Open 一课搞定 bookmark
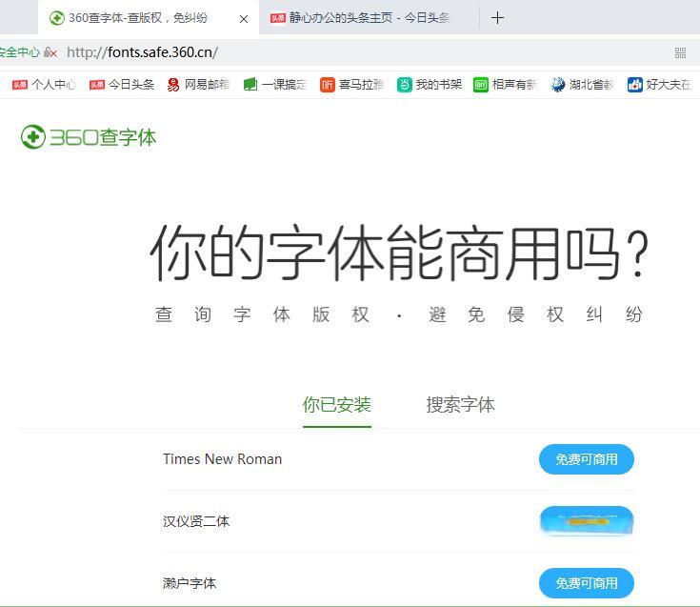 tap(274, 85)
